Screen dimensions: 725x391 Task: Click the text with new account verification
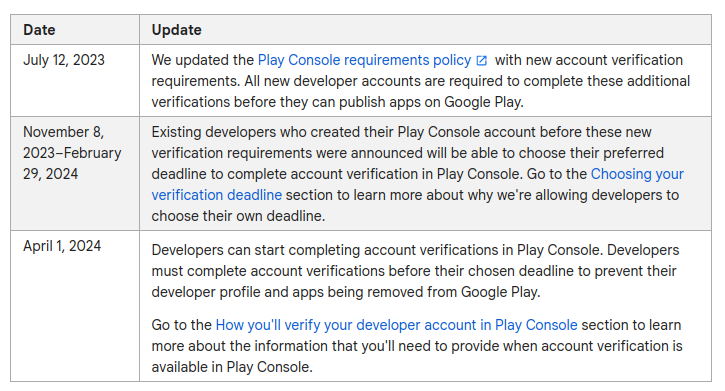[589, 60]
